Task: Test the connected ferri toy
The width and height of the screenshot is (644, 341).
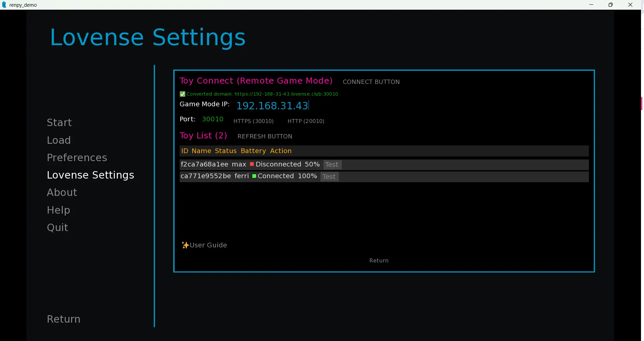Action: (x=329, y=177)
